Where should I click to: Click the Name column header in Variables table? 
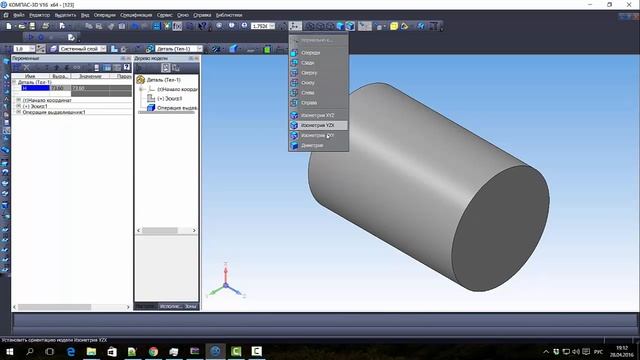click(x=30, y=76)
